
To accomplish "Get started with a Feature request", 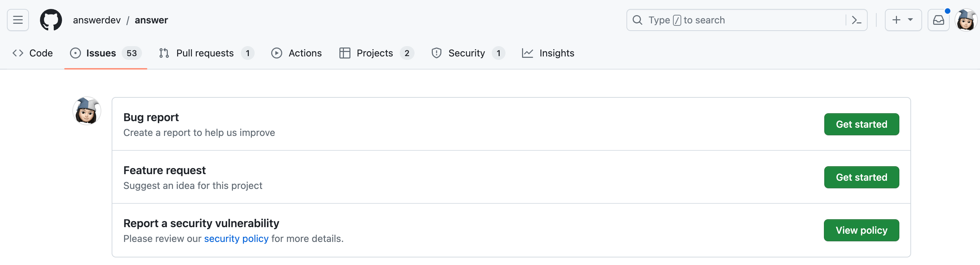I will point(861,177).
